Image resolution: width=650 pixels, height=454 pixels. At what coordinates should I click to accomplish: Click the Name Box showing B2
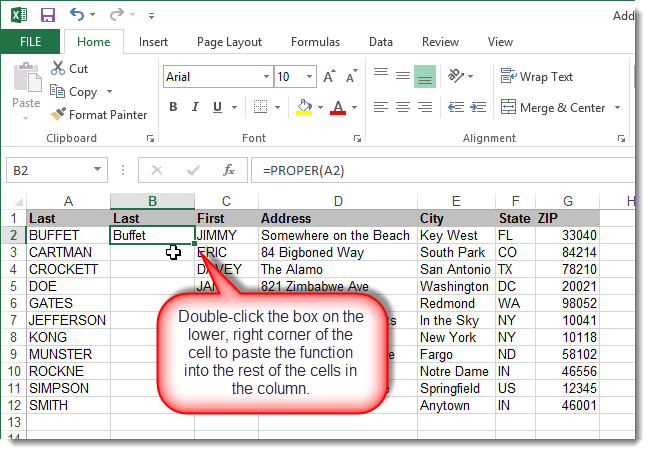[49, 170]
